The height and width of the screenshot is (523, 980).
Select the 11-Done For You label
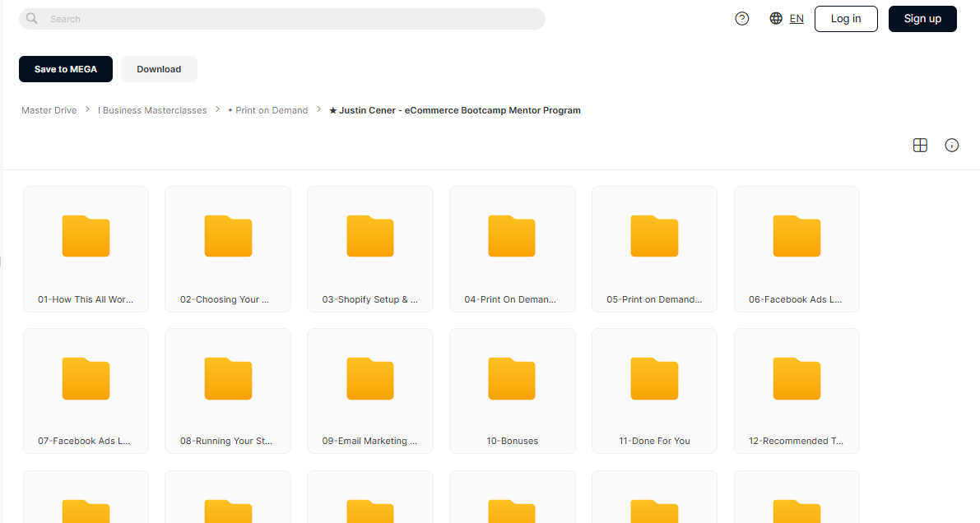654,441
